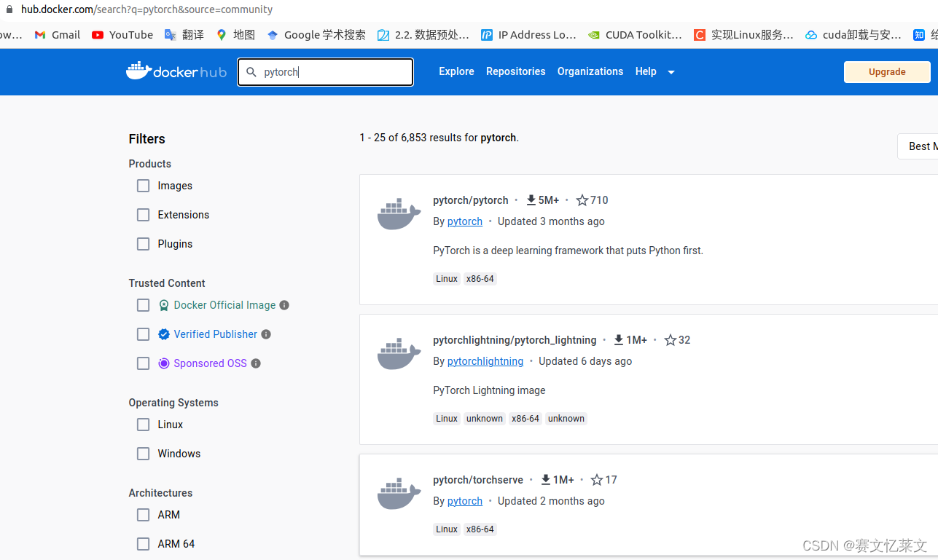
Task: Open the pytorchlightning/pytorch_lightning repository title
Action: [x=515, y=340]
